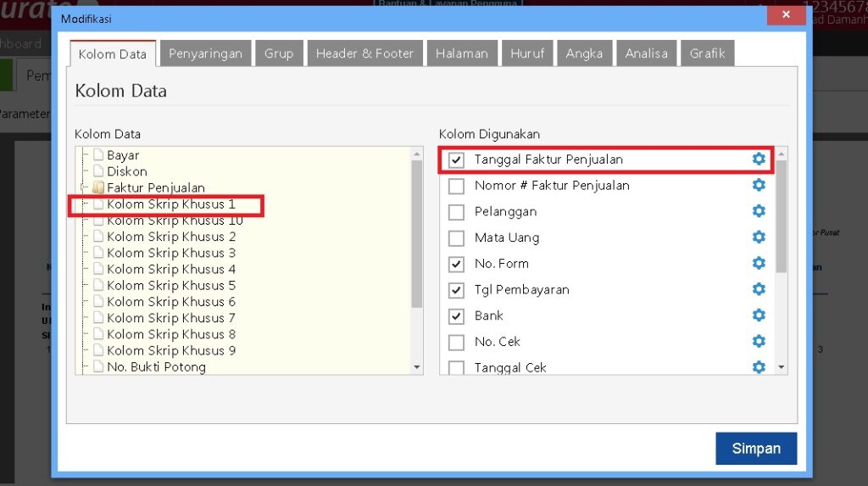868x486 pixels.
Task: Switch to the Huruf tab
Action: [x=527, y=53]
